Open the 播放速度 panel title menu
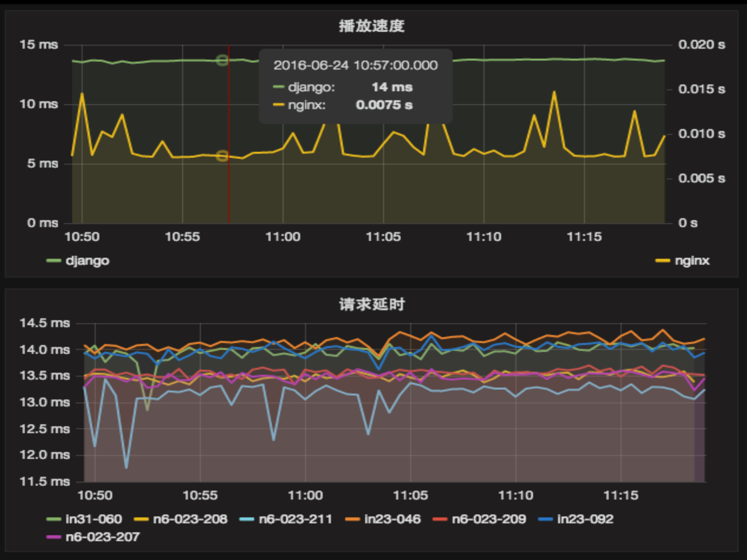Viewport: 747px width, 560px height. point(372,26)
